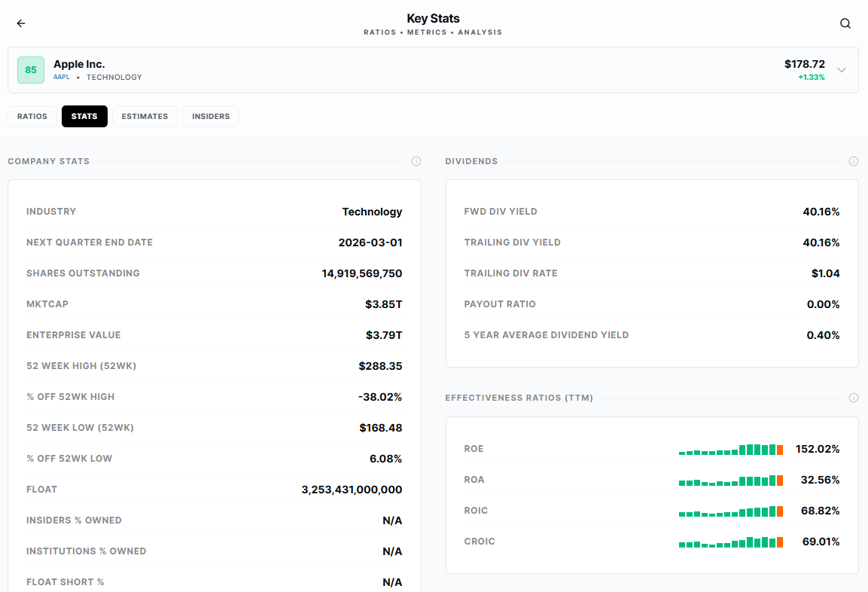
Task: Go back using the arrow icon
Action: (x=21, y=23)
